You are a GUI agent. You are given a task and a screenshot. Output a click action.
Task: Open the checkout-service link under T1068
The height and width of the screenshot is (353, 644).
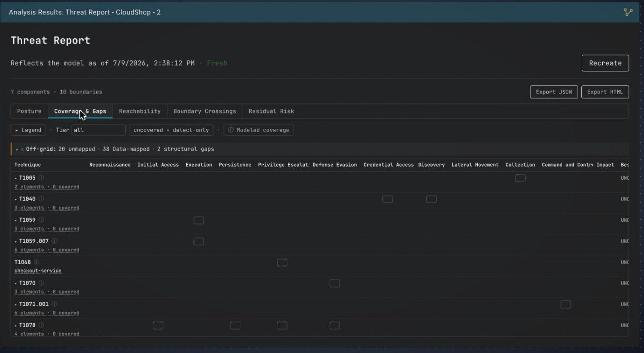pyautogui.click(x=38, y=271)
